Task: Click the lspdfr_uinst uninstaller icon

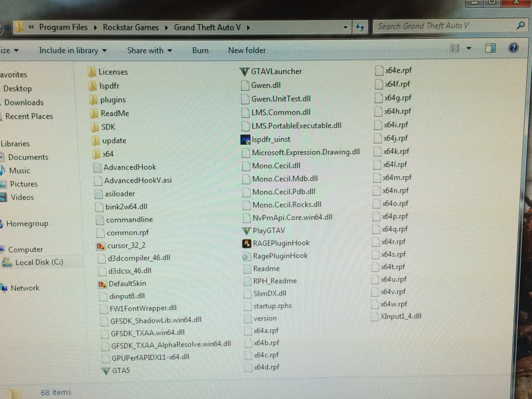Action: click(245, 140)
